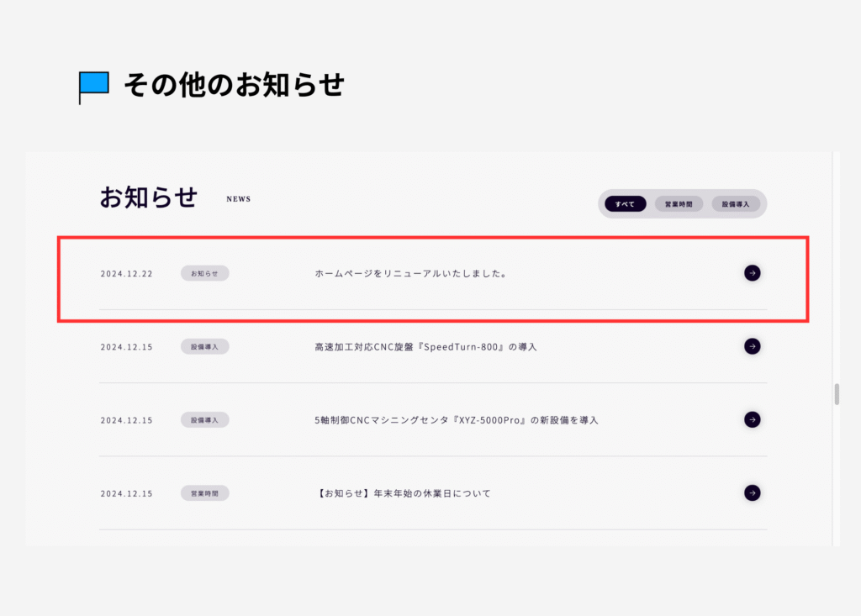
Task: Open the 5軸制御CNCマシニングセンタ XYZ-5000Pro article
Action: (x=456, y=420)
